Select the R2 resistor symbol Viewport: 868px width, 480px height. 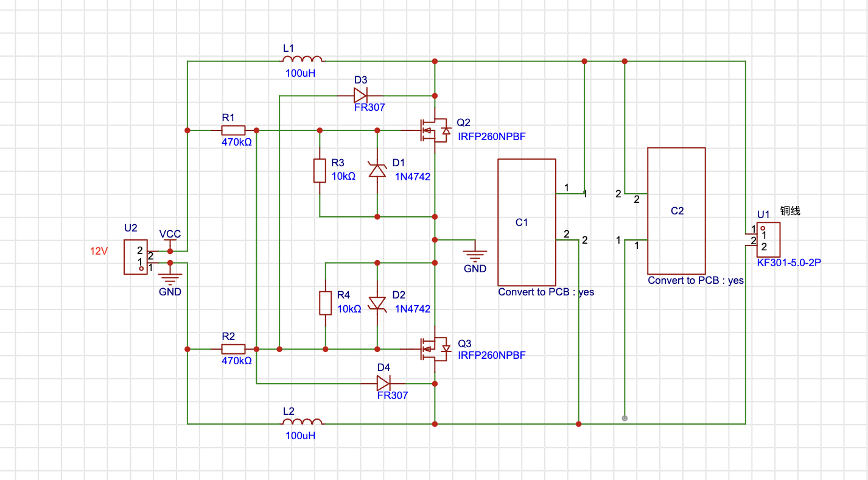233,349
